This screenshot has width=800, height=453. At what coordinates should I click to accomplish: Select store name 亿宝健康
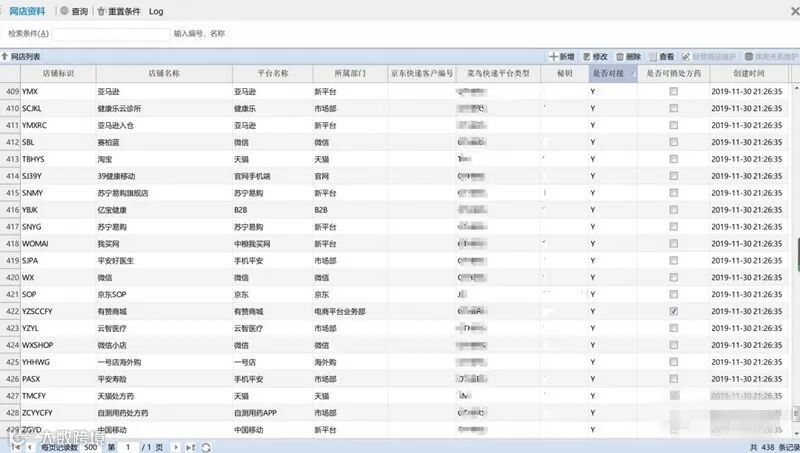click(x=112, y=210)
